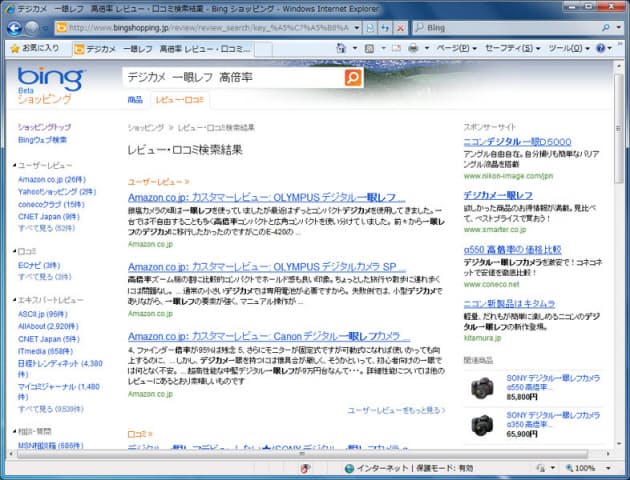Click ユーザーレビューをもっと見る link
The width and height of the screenshot is (630, 480).
point(396,410)
